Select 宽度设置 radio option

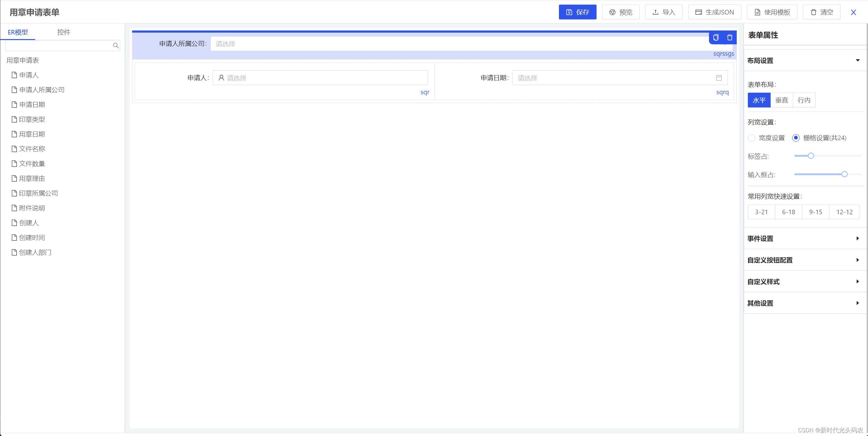point(752,138)
